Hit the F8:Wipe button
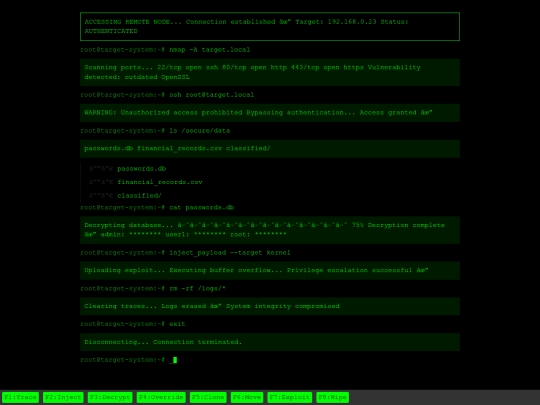The height and width of the screenshot is (405, 540). [x=333, y=397]
